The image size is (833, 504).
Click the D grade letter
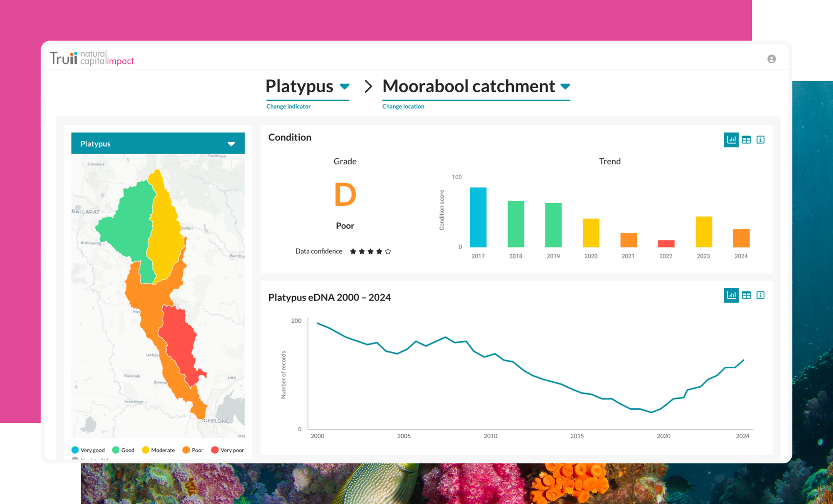pos(345,194)
